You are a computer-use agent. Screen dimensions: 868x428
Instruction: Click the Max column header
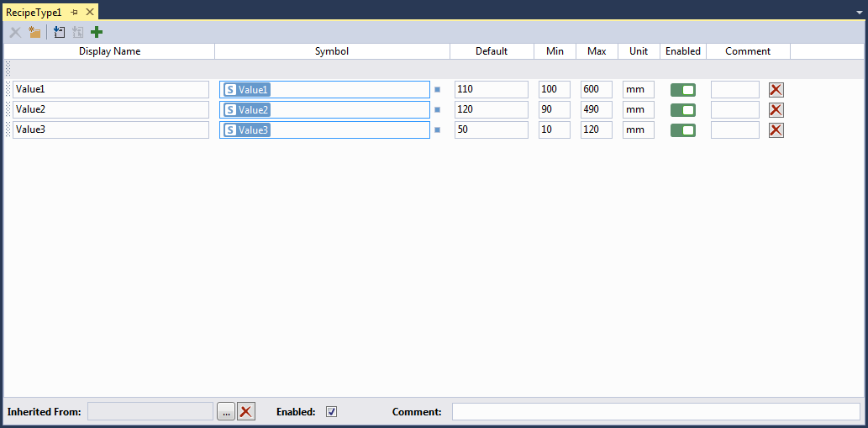coord(597,51)
